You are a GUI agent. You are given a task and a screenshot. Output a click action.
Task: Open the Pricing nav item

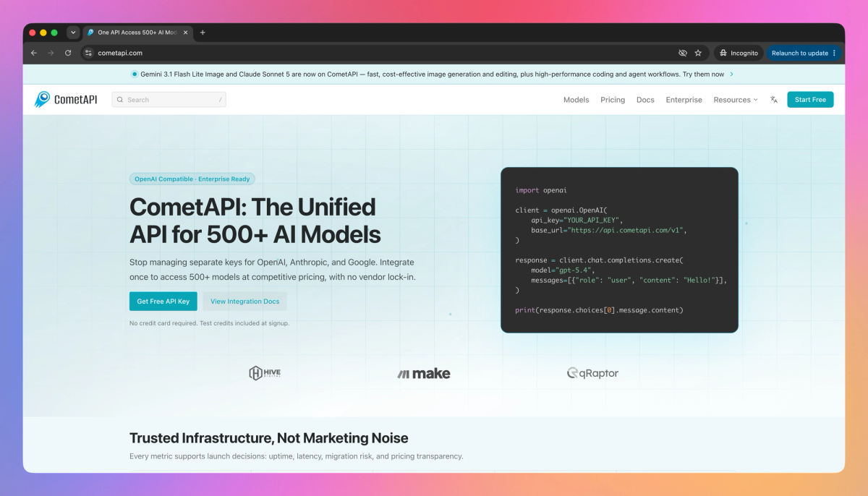pyautogui.click(x=613, y=100)
